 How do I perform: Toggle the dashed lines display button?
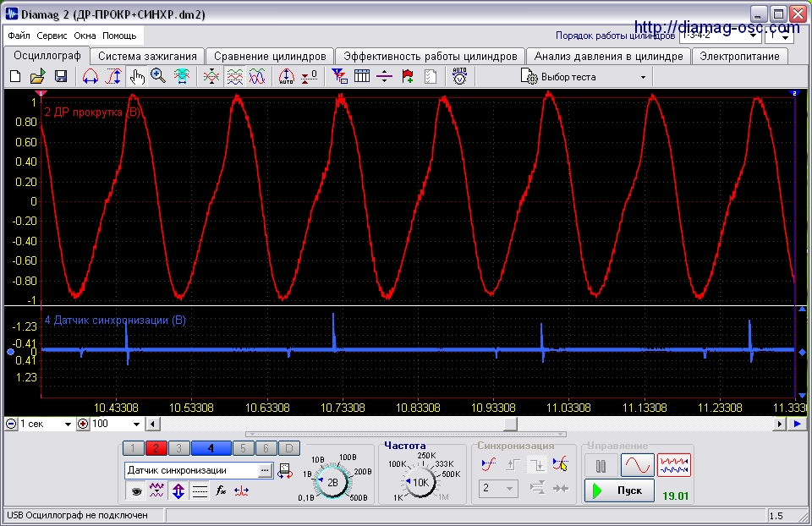point(200,490)
